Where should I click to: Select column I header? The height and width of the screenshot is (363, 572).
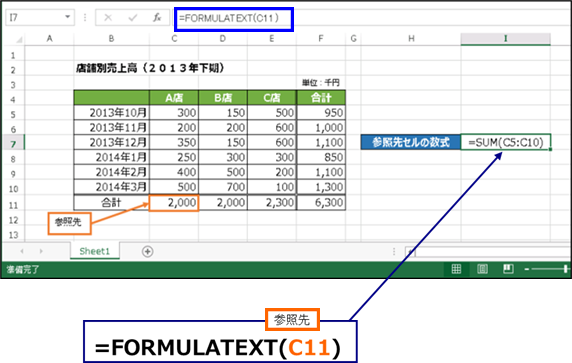(506, 39)
